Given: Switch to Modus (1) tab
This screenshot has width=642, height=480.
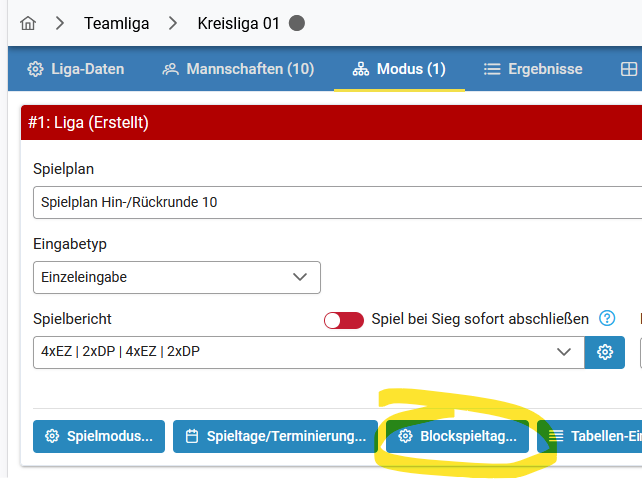Looking at the screenshot, I should [x=399, y=69].
